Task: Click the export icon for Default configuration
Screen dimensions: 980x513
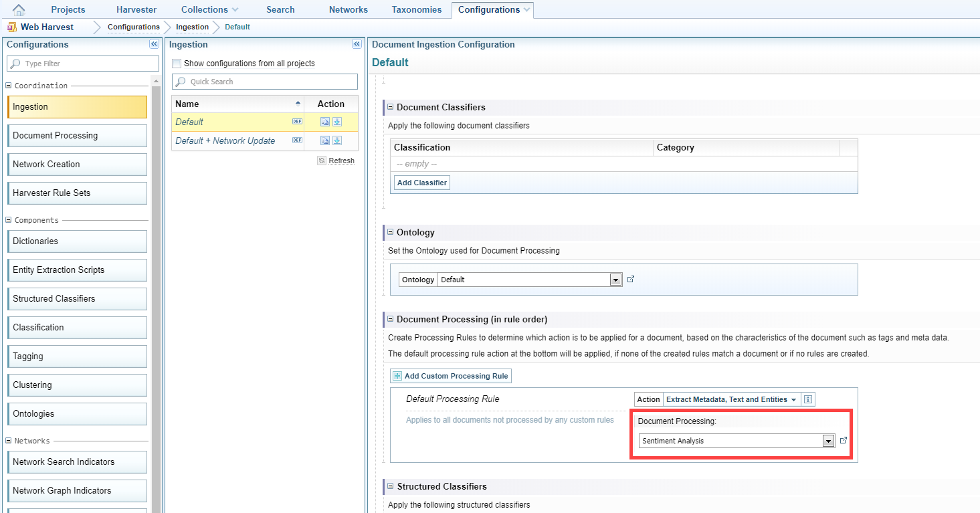Action: (337, 122)
